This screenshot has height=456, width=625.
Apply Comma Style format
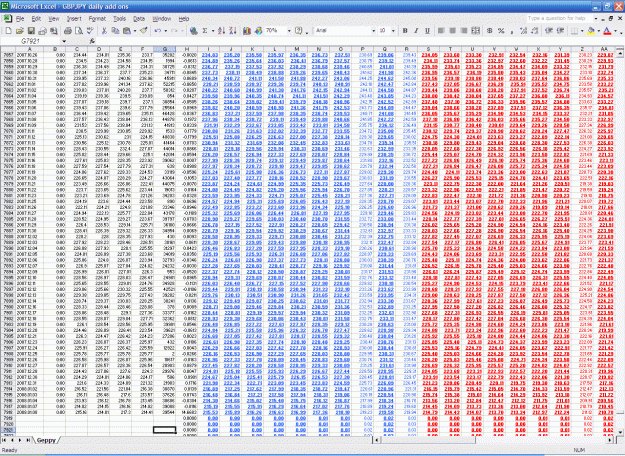(x=512, y=31)
